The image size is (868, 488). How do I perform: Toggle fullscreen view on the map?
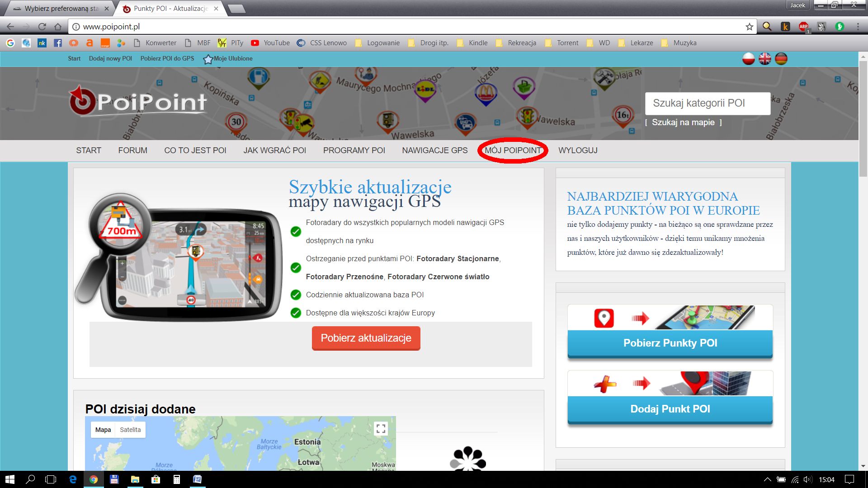(x=381, y=428)
